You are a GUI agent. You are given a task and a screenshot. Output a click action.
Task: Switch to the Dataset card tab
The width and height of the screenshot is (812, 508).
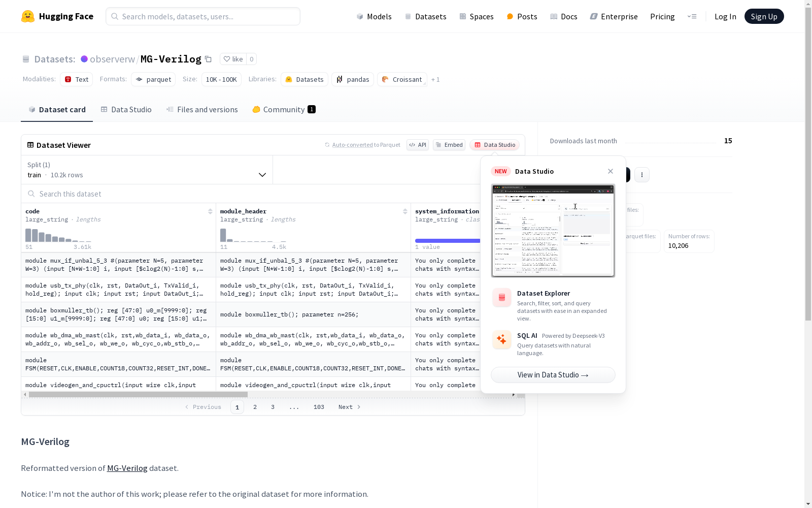pos(57,109)
